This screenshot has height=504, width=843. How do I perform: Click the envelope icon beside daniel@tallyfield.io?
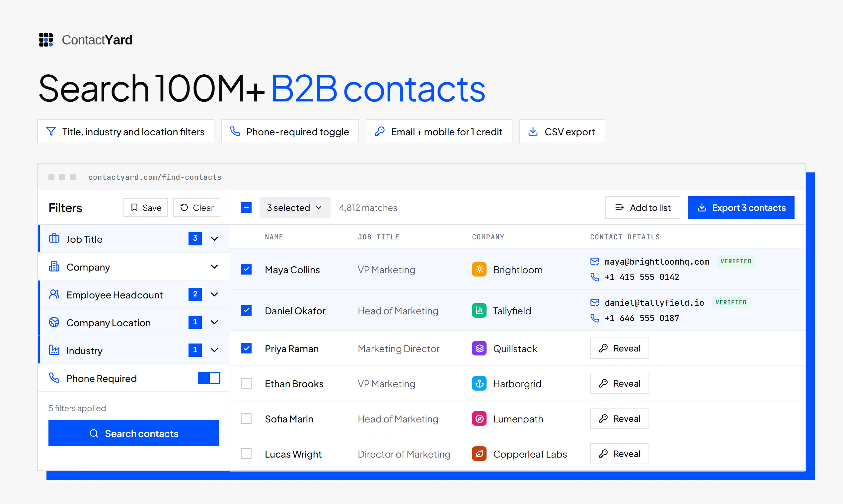point(594,302)
